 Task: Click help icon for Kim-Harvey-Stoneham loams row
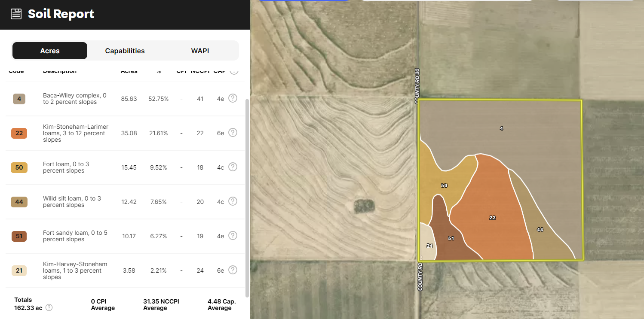(x=233, y=270)
